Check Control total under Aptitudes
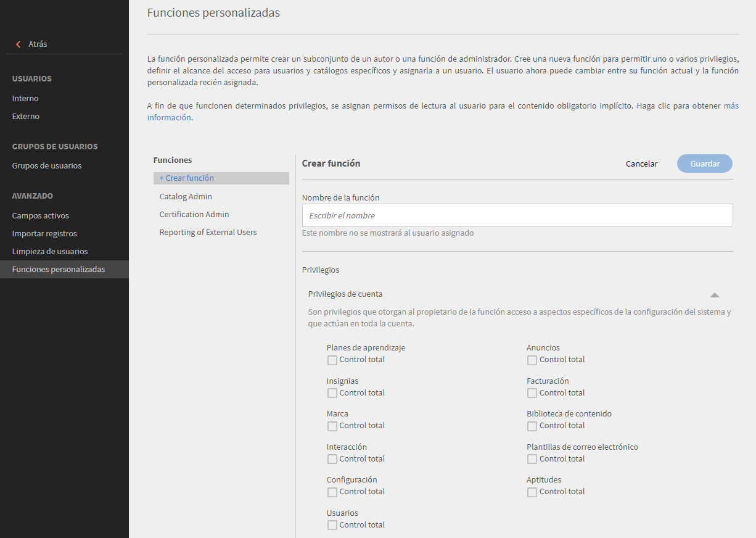The image size is (756, 538). click(x=532, y=492)
